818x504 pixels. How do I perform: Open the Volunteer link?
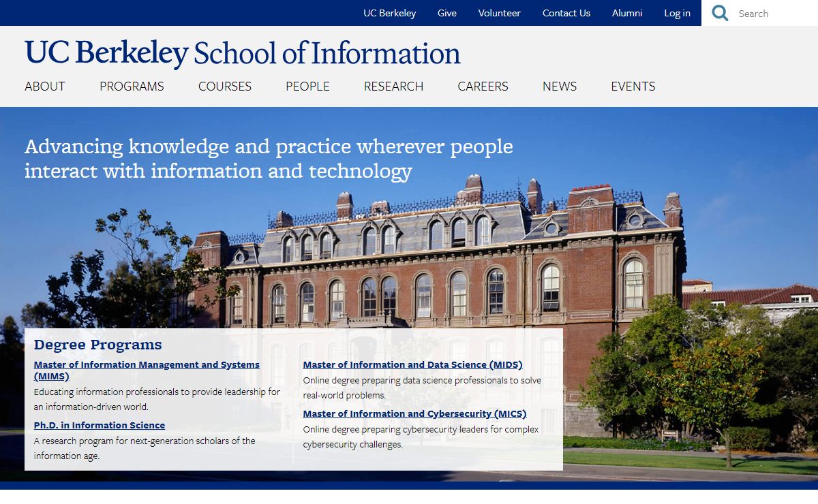(x=499, y=13)
